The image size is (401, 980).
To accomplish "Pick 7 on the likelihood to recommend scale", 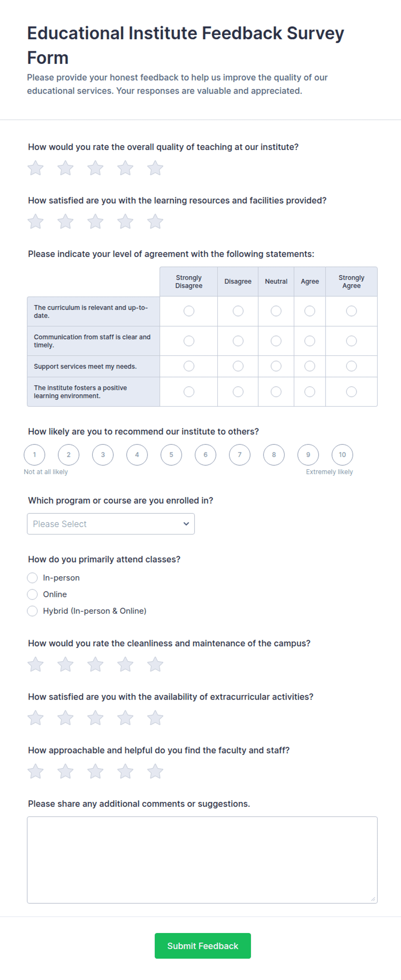I will pyautogui.click(x=240, y=455).
